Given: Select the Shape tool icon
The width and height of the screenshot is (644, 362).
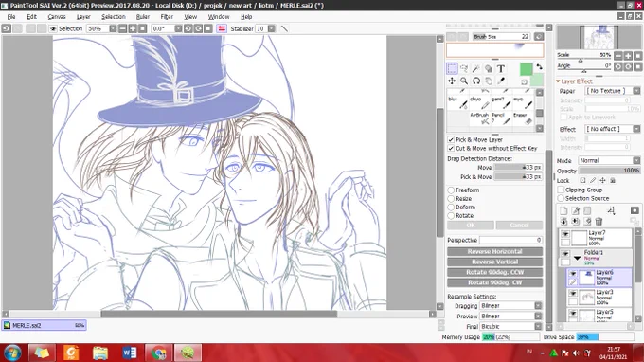Looking at the screenshot, I should coord(489,68).
